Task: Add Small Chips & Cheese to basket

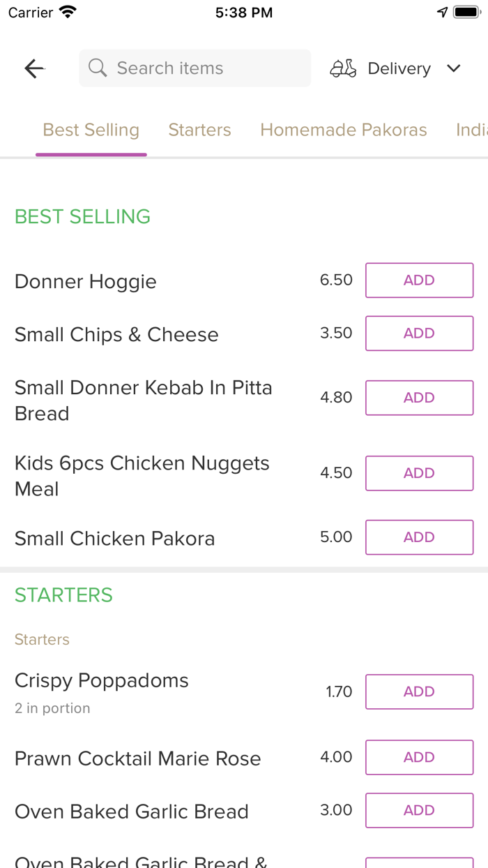Action: pos(419,333)
